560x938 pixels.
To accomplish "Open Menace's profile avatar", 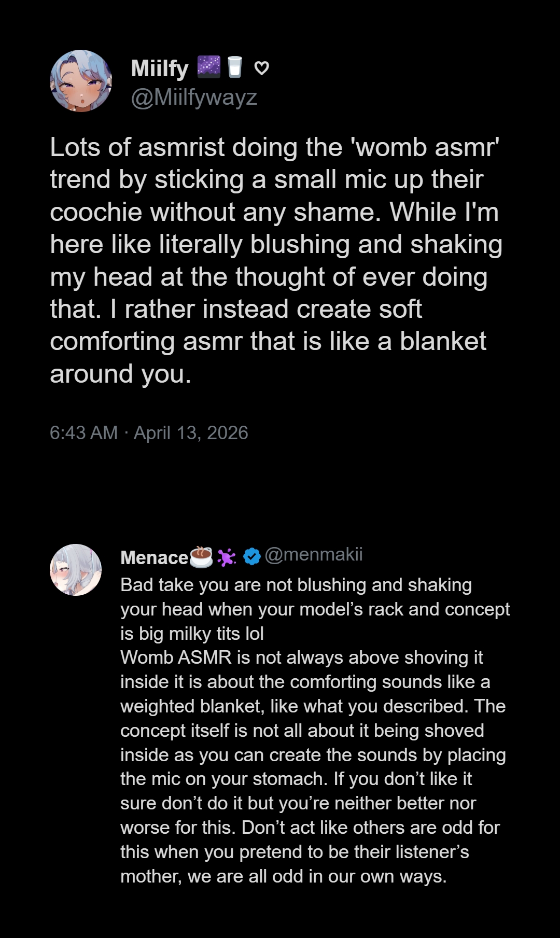I will 76,570.
